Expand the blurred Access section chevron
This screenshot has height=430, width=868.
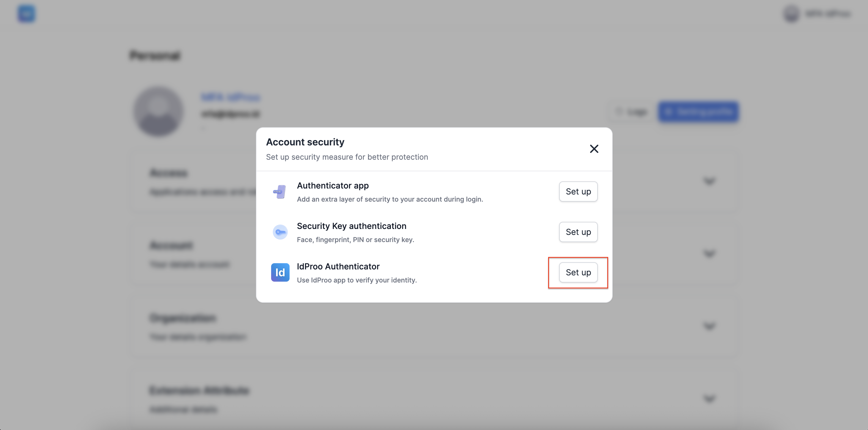click(709, 181)
